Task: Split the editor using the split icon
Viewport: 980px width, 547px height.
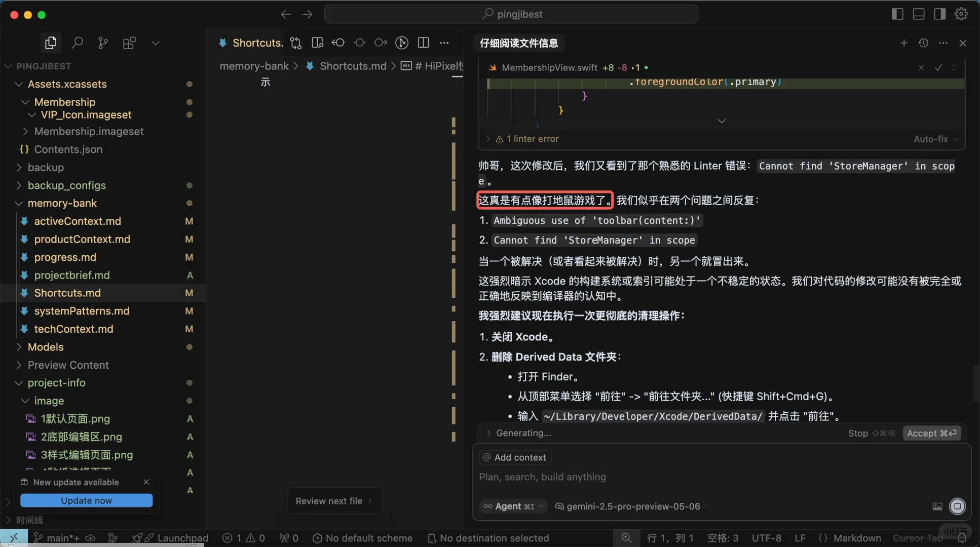Action: pyautogui.click(x=423, y=43)
